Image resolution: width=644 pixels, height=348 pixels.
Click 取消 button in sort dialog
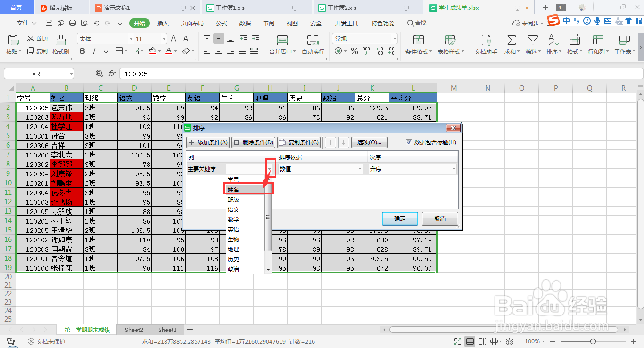point(440,219)
